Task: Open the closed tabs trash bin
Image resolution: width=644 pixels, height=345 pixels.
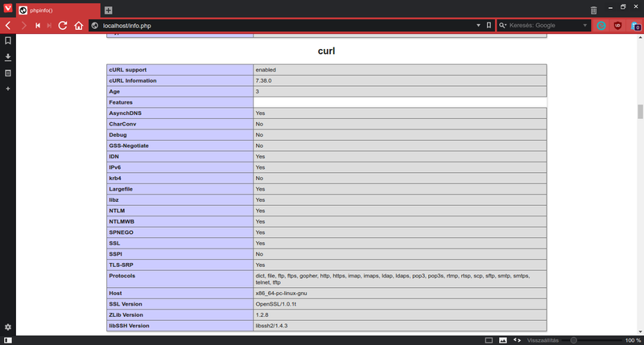Action: (x=593, y=10)
